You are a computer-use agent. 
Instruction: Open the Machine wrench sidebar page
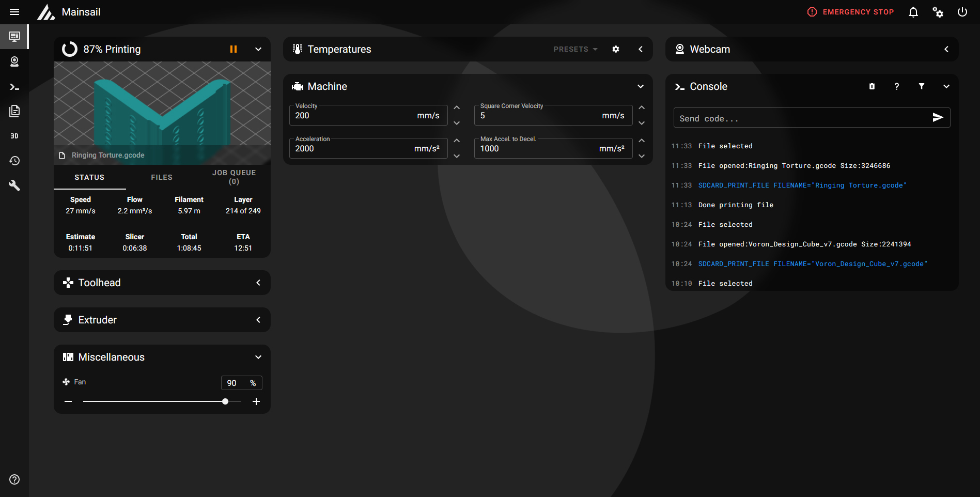(14, 185)
